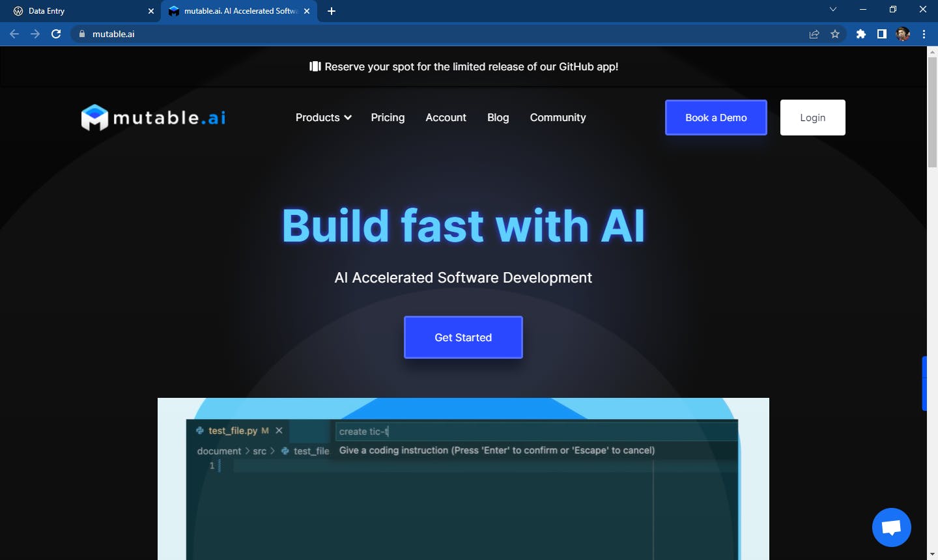Open the GitHub app reservation banner
Screen dimensions: 938x560
point(464,66)
